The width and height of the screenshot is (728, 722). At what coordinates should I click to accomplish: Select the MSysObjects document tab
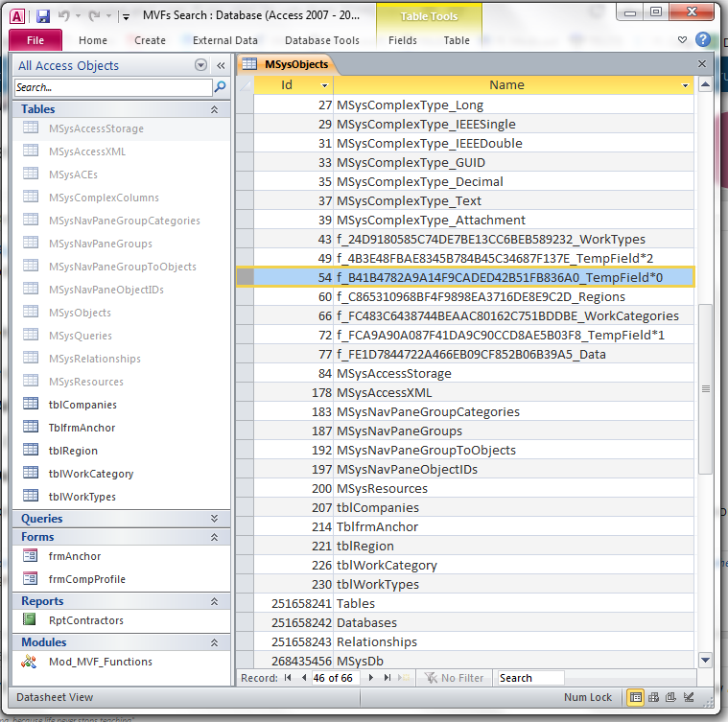287,64
